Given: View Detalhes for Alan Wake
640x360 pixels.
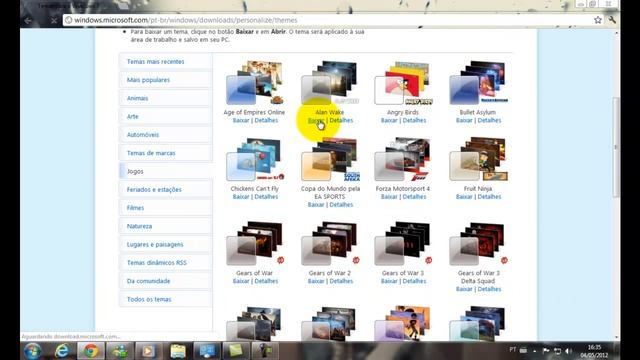Looking at the screenshot, I should [x=341, y=120].
